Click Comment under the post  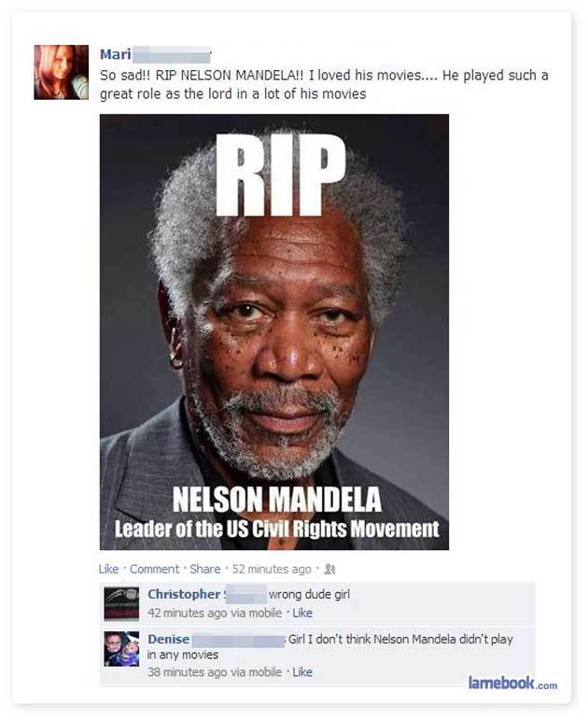[154, 569]
